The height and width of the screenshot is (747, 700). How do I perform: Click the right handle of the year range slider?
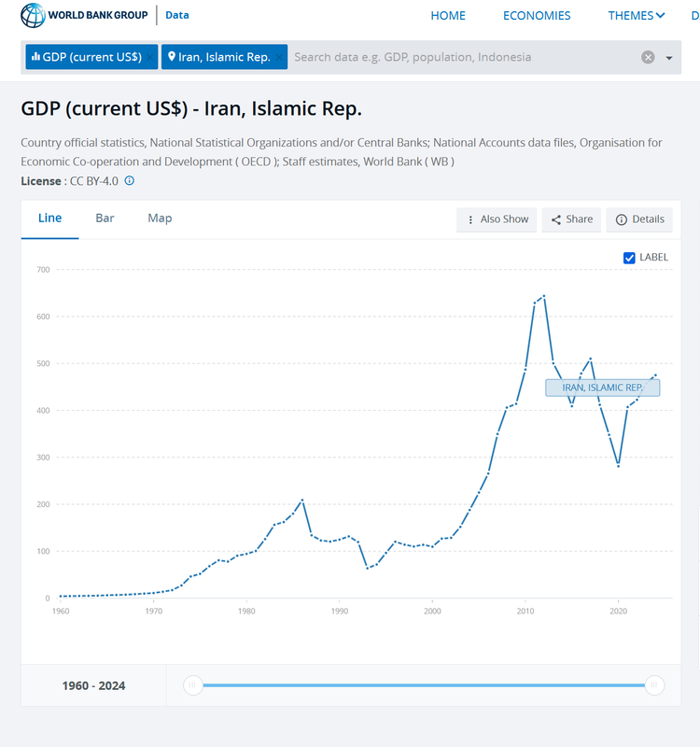click(654, 685)
